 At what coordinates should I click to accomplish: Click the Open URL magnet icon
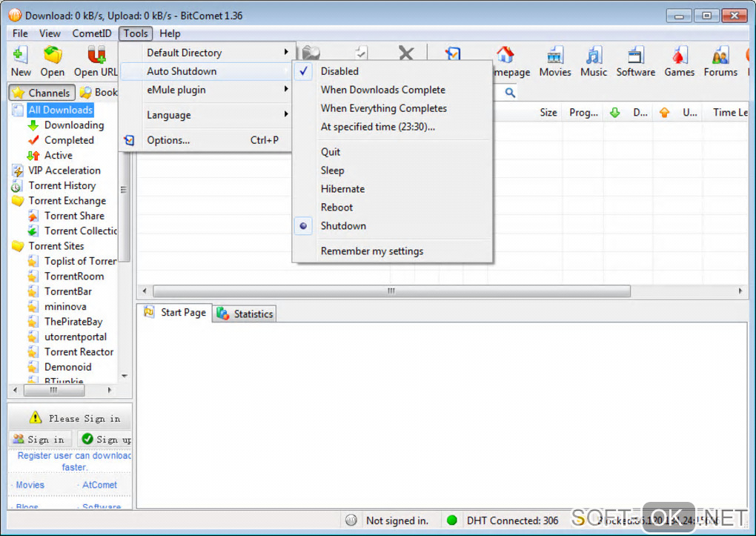[96, 55]
